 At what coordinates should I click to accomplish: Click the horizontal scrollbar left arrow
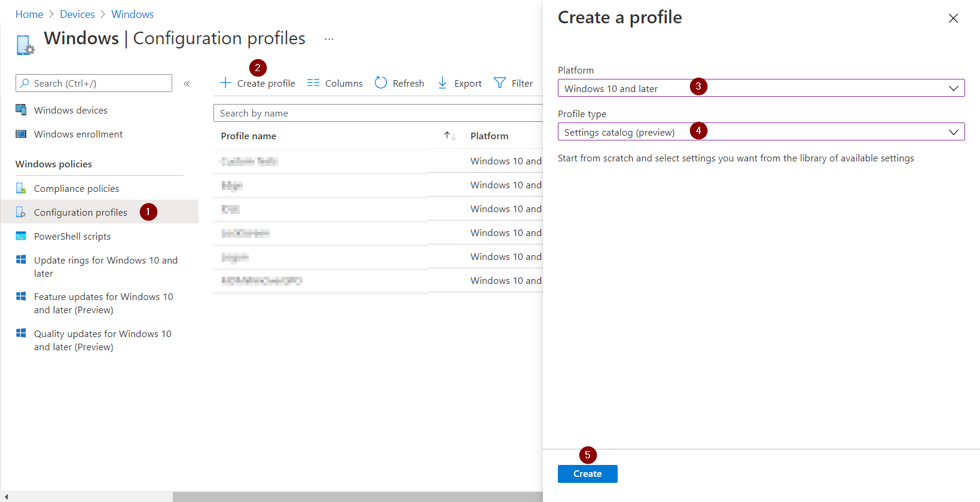coord(6,497)
